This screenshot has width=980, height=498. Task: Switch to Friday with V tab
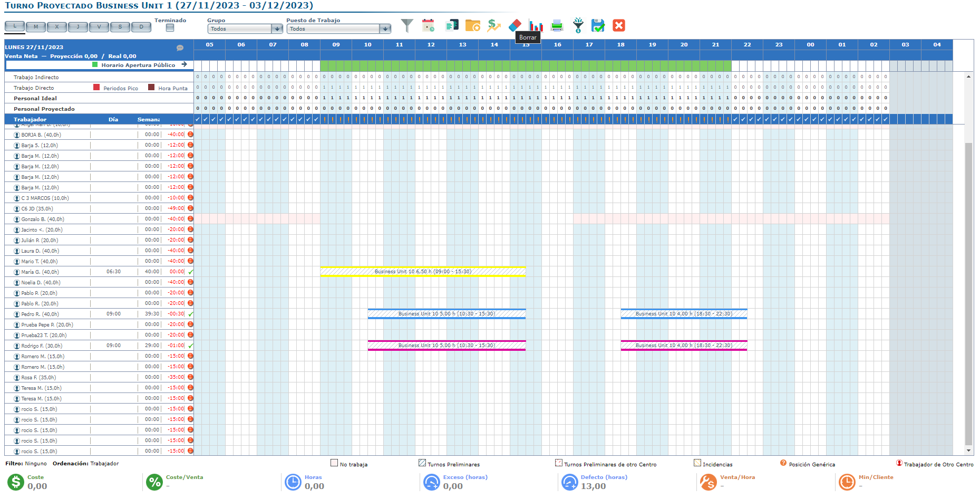tap(99, 26)
